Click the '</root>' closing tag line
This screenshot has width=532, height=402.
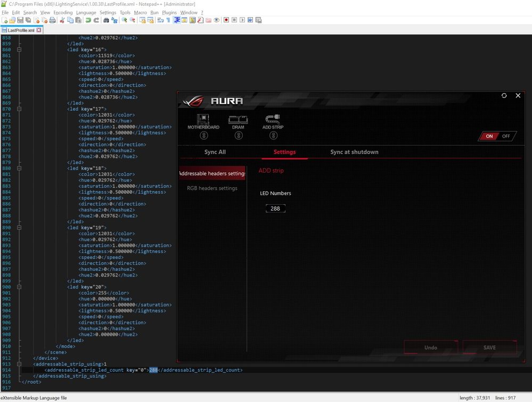[31, 382]
